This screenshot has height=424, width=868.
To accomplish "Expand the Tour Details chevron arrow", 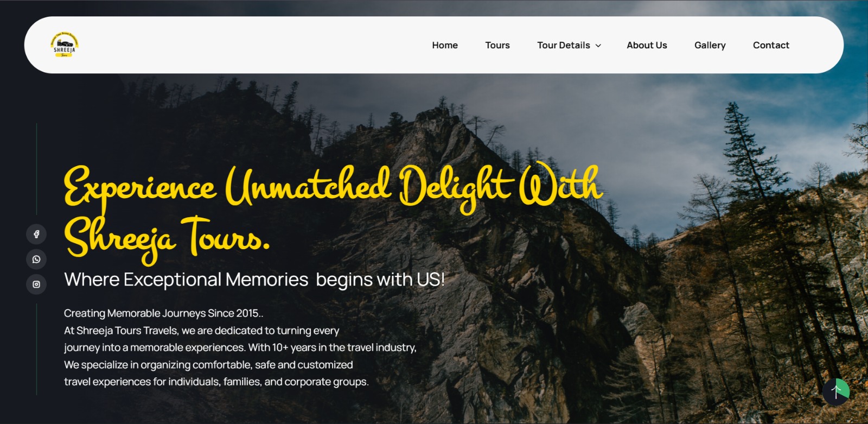I will 598,46.
